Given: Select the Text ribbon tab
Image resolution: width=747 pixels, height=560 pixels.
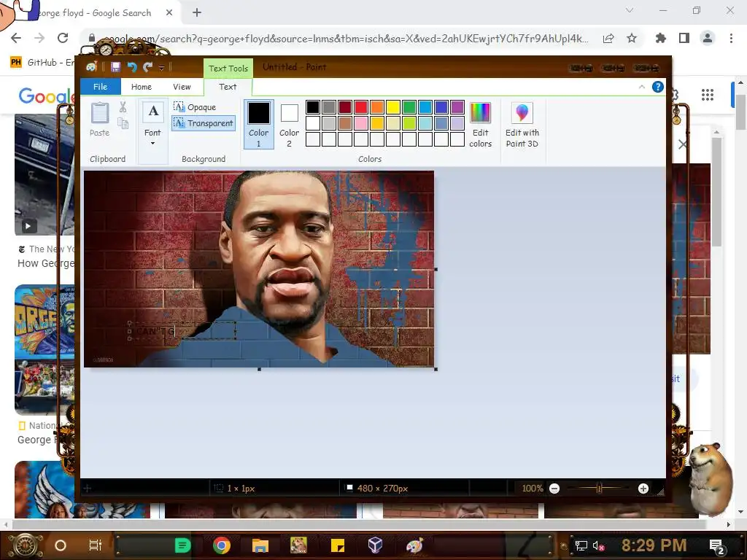Looking at the screenshot, I should pos(228,87).
